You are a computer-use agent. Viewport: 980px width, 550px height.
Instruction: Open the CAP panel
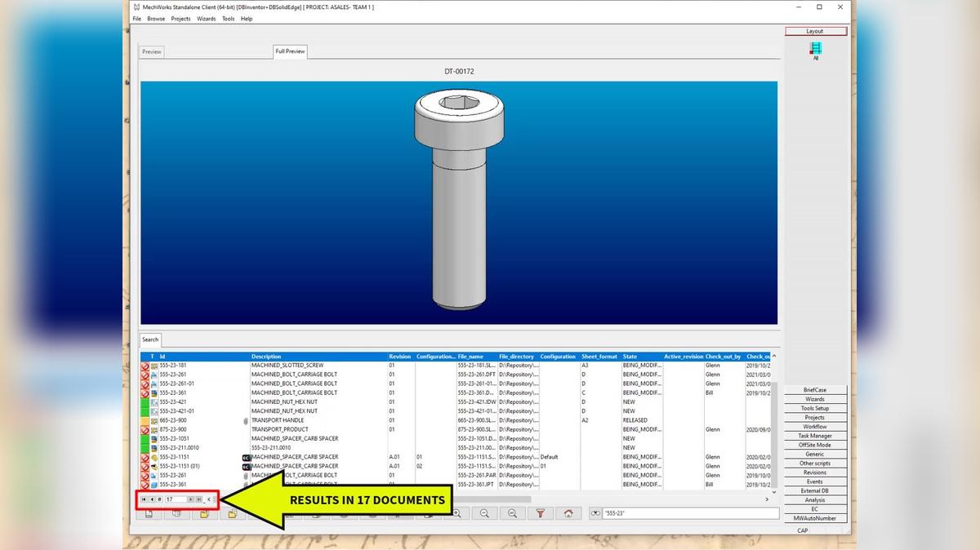tap(802, 530)
